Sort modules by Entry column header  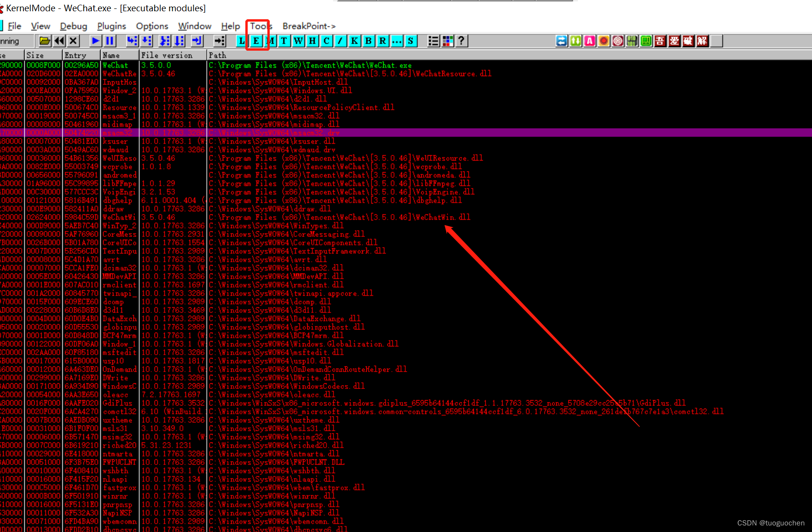pos(82,55)
